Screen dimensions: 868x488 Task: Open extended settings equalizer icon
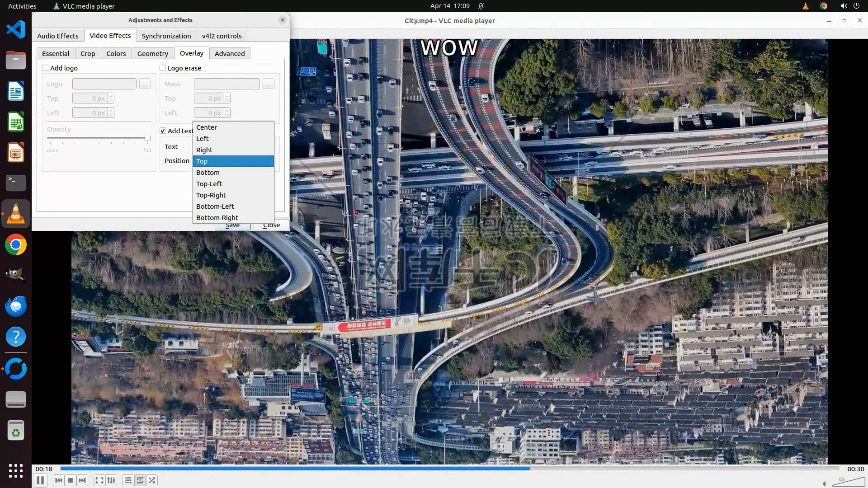coord(111,480)
